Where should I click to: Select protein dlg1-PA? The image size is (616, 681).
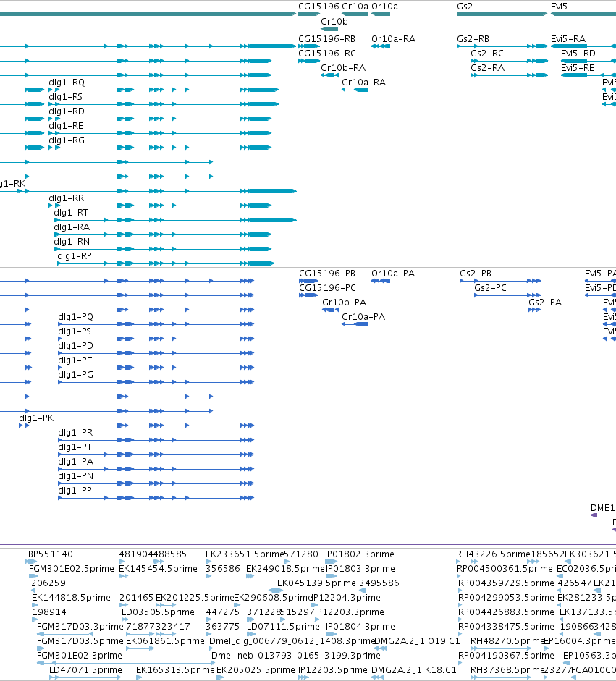tap(75, 462)
